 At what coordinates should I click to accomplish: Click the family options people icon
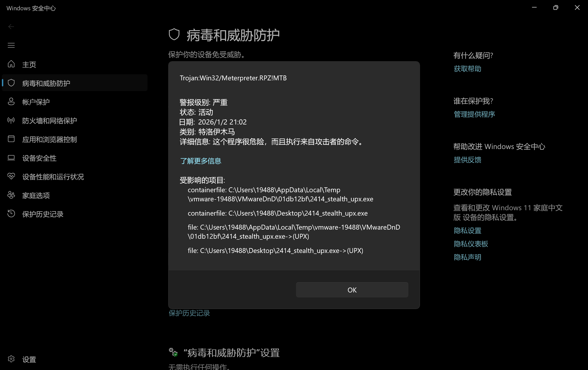tap(11, 195)
